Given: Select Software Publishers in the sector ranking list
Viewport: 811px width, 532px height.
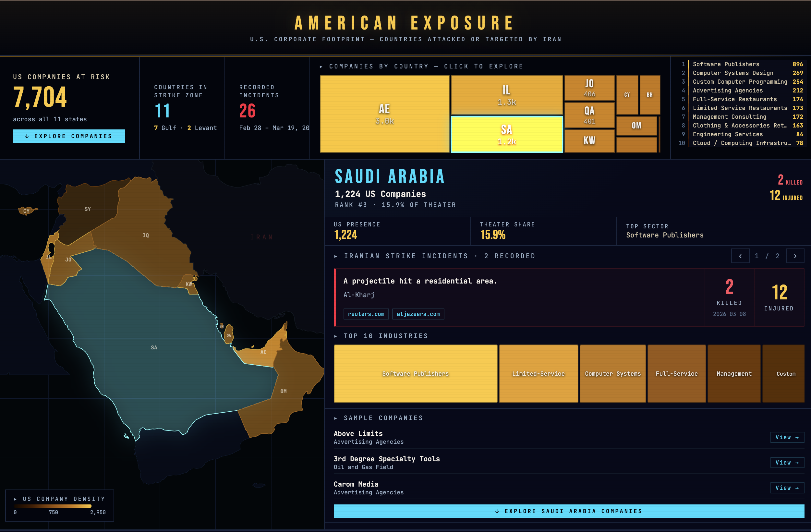Looking at the screenshot, I should click(726, 64).
